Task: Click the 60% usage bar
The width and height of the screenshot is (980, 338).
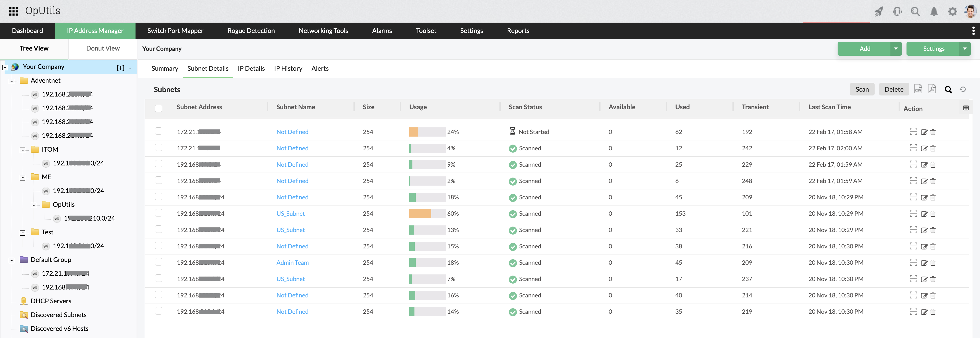Action: [427, 214]
